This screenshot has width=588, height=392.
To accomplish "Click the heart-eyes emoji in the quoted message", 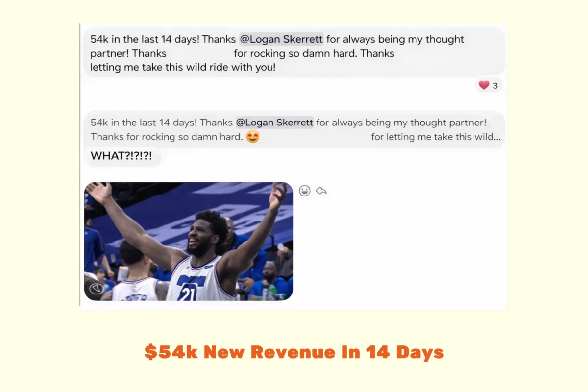I will (253, 137).
